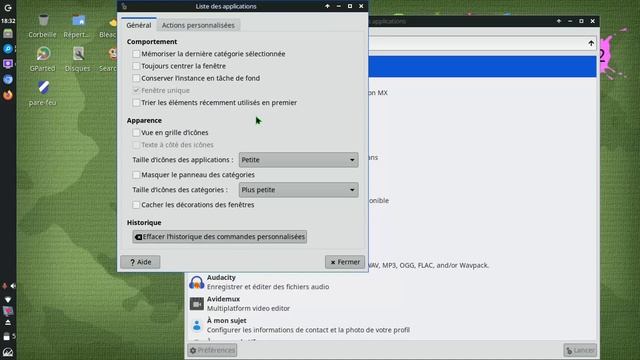This screenshot has width=640, height=360.
Task: Click the logout icon atop the panel
Action: [8, 8]
